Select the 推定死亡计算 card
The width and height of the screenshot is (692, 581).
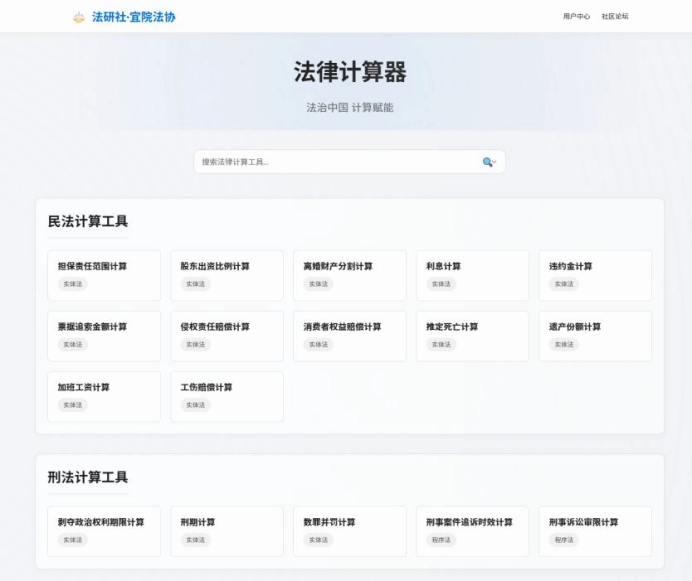472,336
